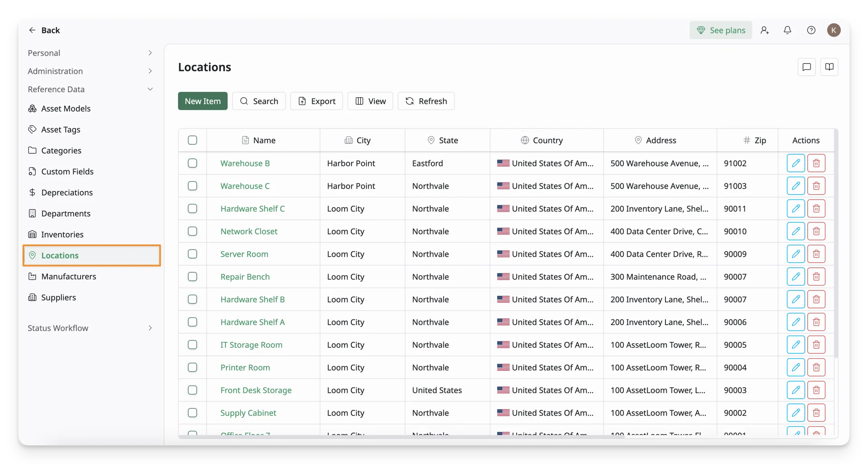Open Suppliers in sidebar
The width and height of the screenshot is (868, 464).
[x=58, y=298]
